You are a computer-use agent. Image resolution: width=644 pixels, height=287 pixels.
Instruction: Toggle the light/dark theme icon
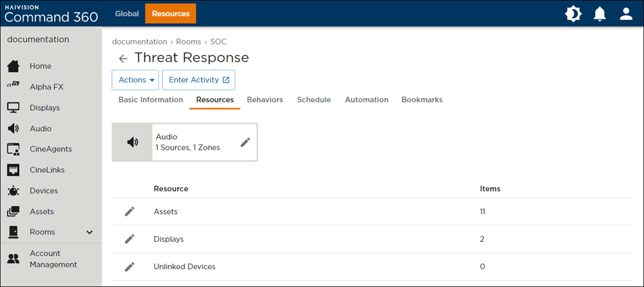(x=573, y=14)
